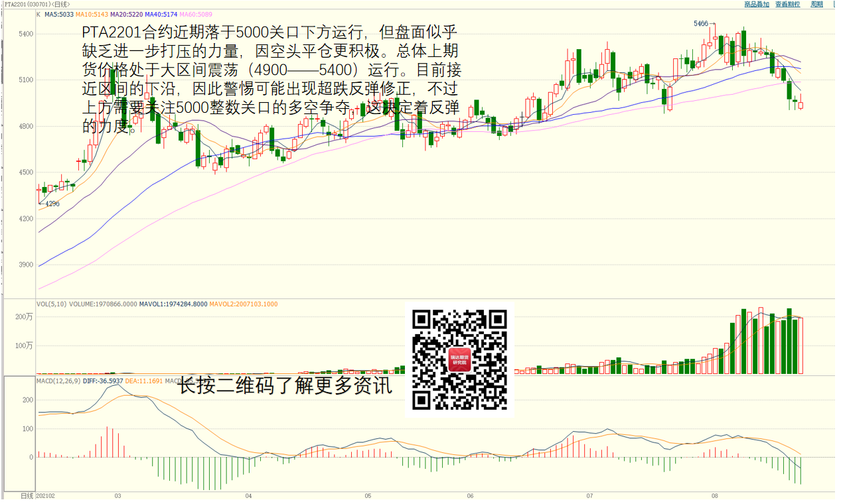841x504 pixels.
Task: Select the orange MA10:5143 label
Action: [91, 14]
